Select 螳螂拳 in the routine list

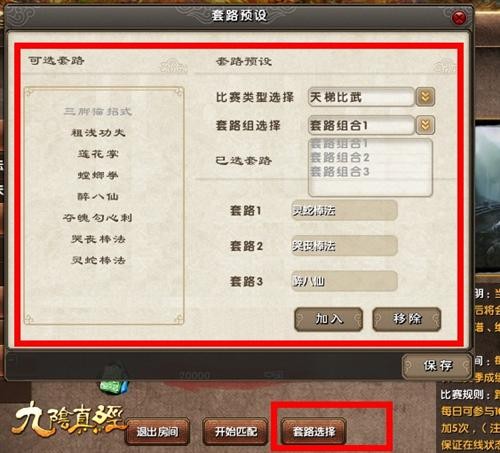pos(98,175)
